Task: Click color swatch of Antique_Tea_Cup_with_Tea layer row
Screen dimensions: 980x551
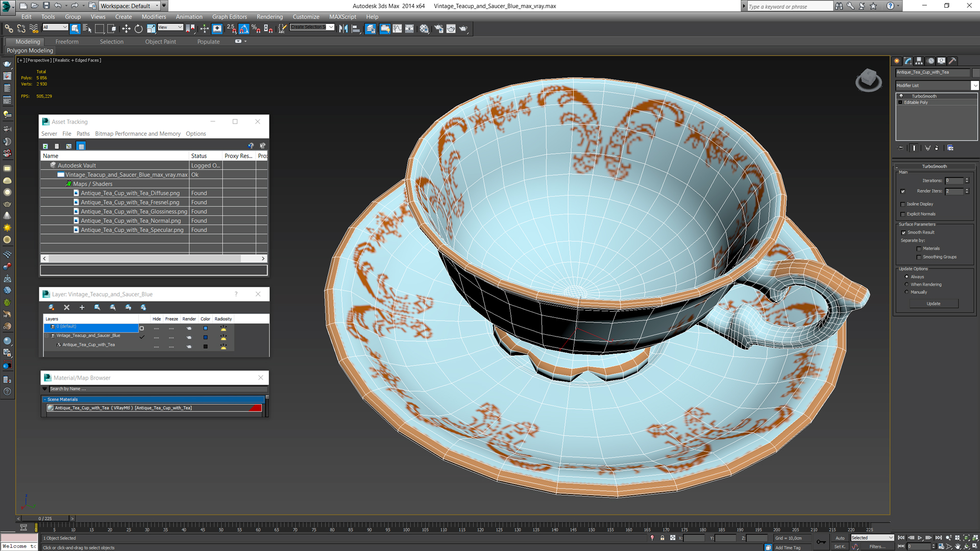Action: pos(205,346)
